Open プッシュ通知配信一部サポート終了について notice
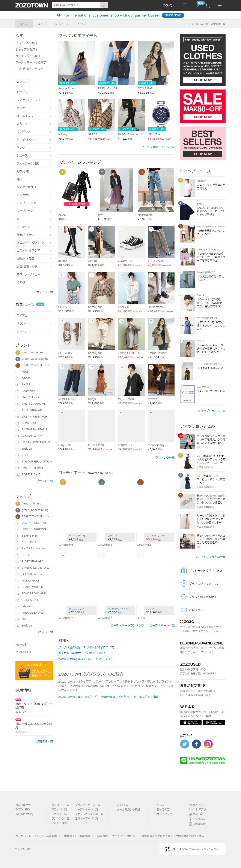Screen dimensions: 241x868 click(86, 647)
